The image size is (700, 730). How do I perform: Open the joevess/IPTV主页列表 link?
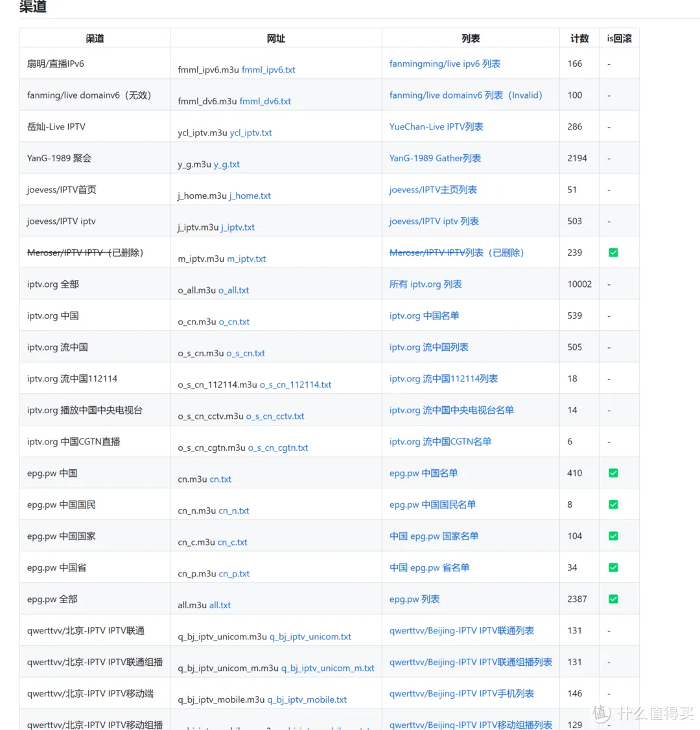[433, 190]
